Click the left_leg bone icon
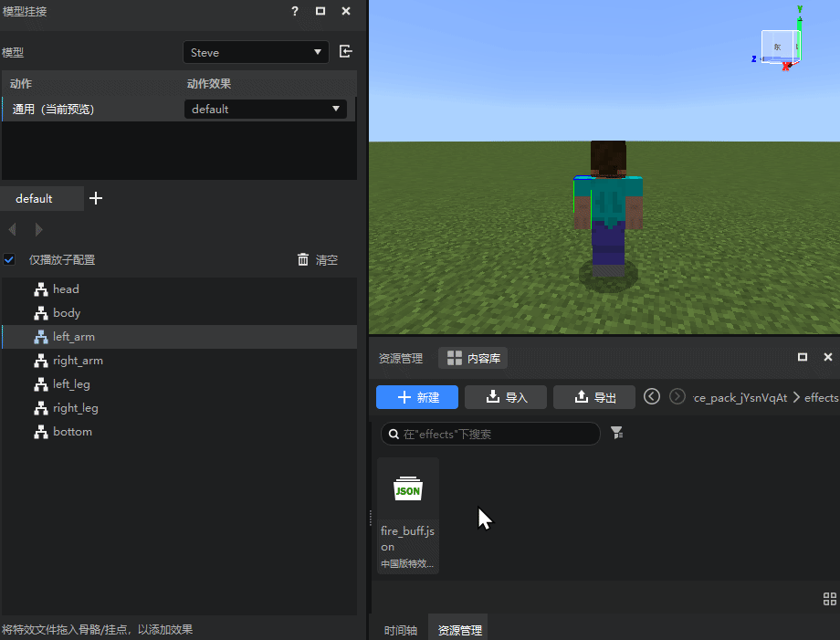 click(x=41, y=384)
